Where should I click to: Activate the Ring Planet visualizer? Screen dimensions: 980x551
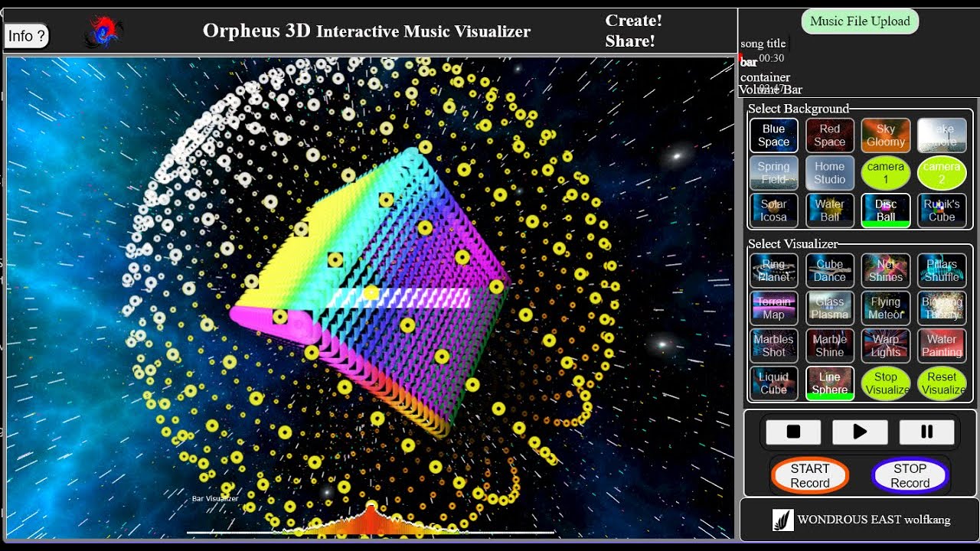[x=773, y=270]
